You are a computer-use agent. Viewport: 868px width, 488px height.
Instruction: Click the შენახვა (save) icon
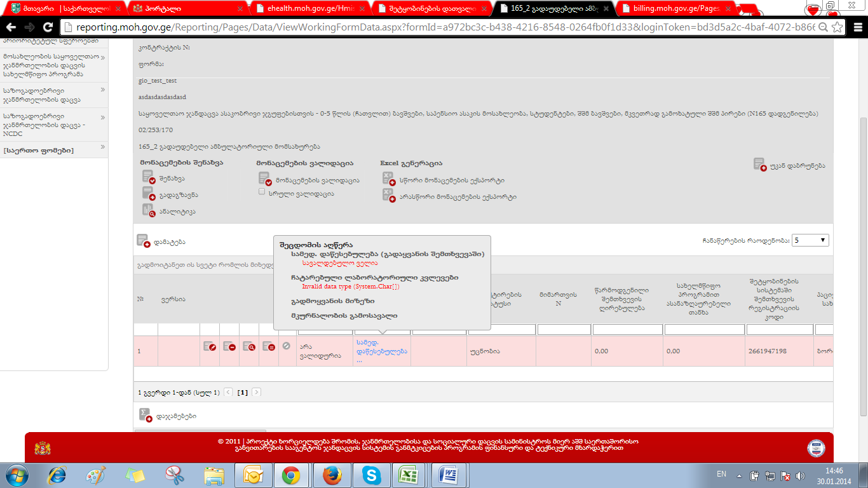pyautogui.click(x=149, y=177)
